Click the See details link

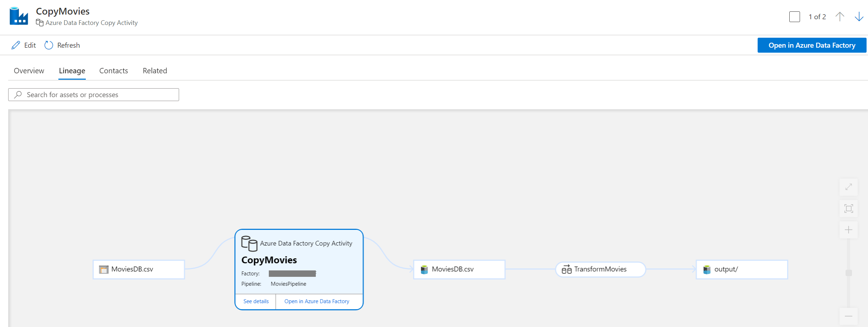click(256, 301)
